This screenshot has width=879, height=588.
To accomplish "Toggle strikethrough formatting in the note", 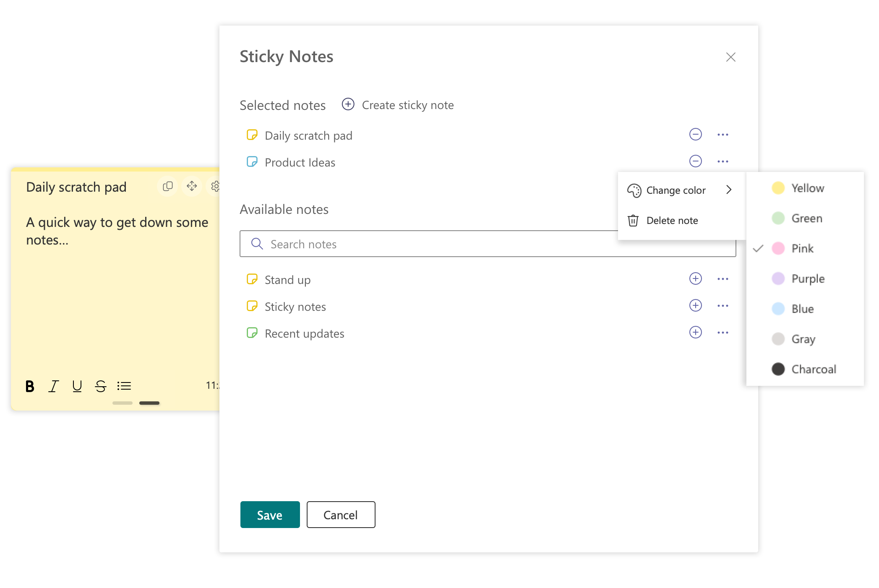I will (x=101, y=386).
